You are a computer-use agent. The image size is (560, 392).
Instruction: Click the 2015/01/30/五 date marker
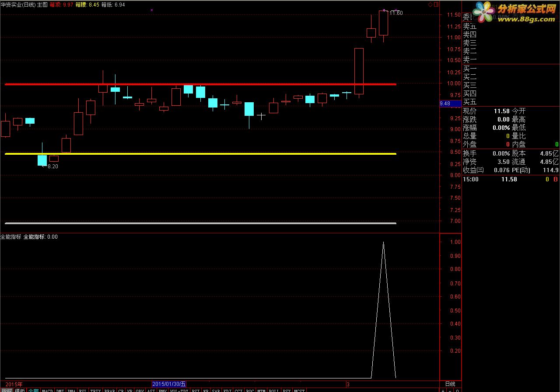[169, 384]
